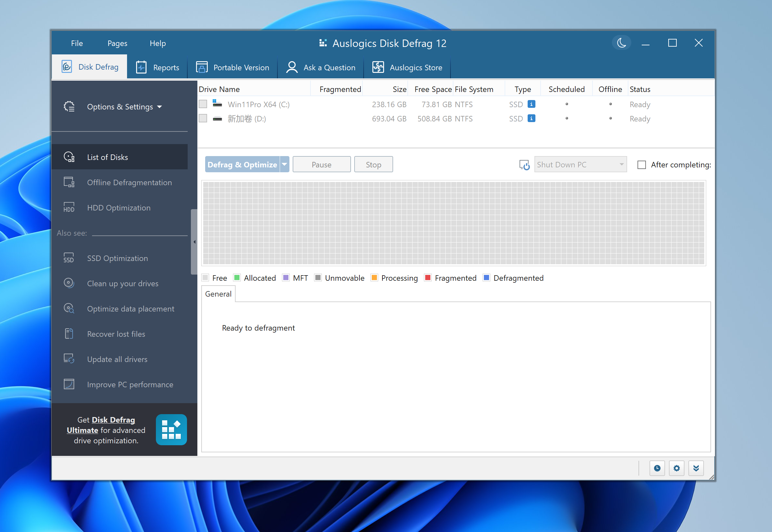Viewport: 772px width, 532px height.
Task: Open settings gear in the bottom bar
Action: (x=677, y=468)
